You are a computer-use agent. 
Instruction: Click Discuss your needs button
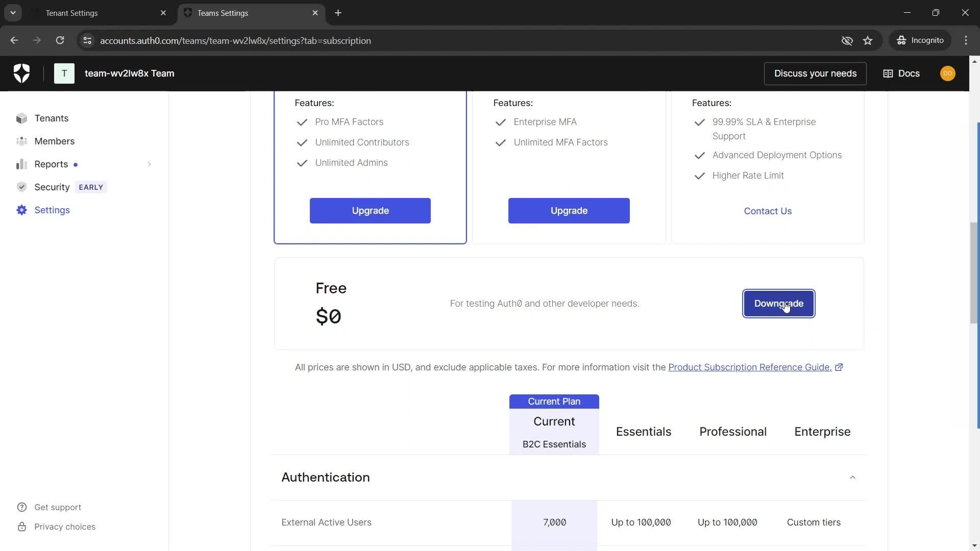[815, 73]
